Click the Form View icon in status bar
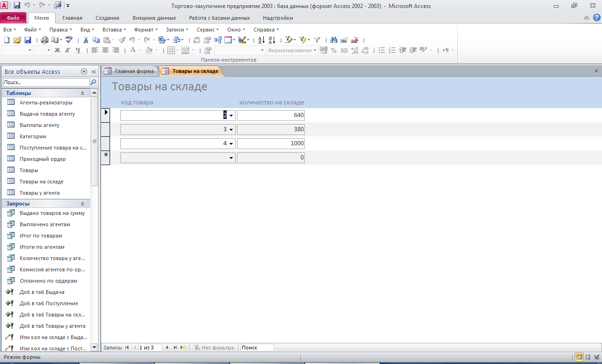This screenshot has width=602, height=364. pos(579,357)
